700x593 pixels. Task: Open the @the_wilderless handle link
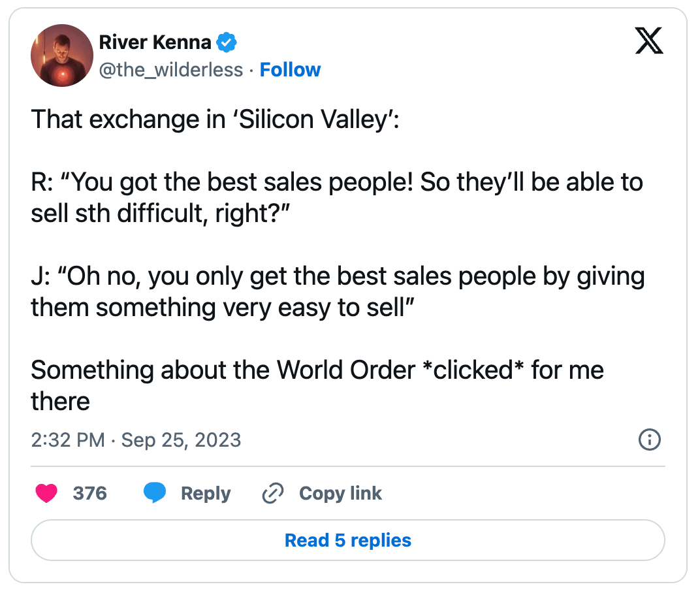pyautogui.click(x=171, y=70)
